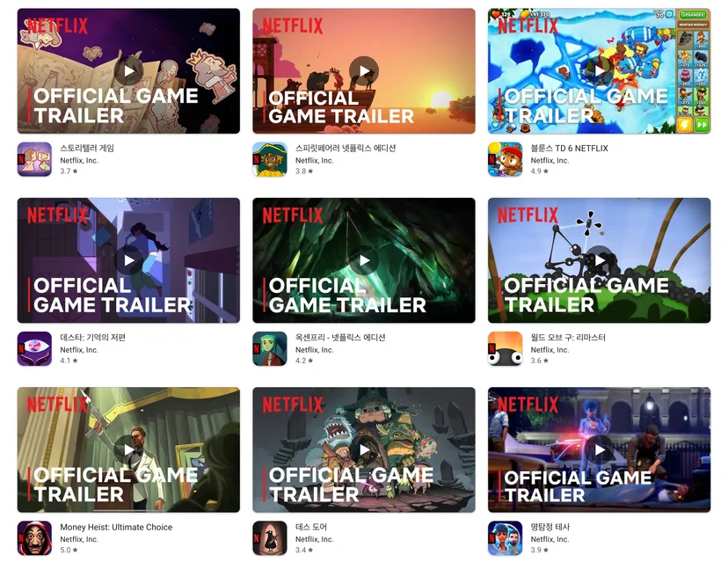Open the 데스 도어 crow app icon
This screenshot has width=728, height=562.
[270, 538]
